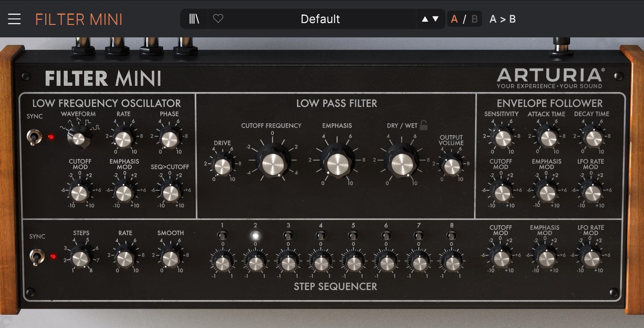The width and height of the screenshot is (644, 328).
Task: Click envelope follower CUTOFF MOD knob
Action: [502, 193]
